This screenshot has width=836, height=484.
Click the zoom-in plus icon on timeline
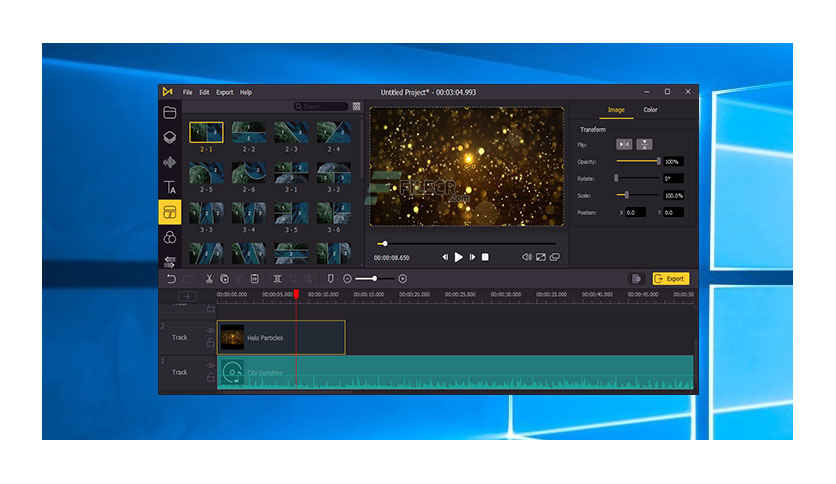(x=403, y=278)
